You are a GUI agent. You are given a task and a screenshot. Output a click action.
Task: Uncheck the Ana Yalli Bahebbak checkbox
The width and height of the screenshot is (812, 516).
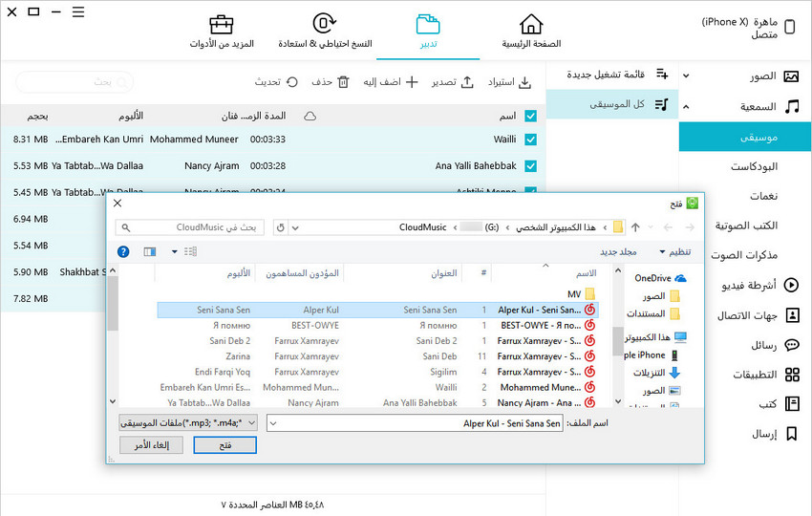tap(530, 165)
